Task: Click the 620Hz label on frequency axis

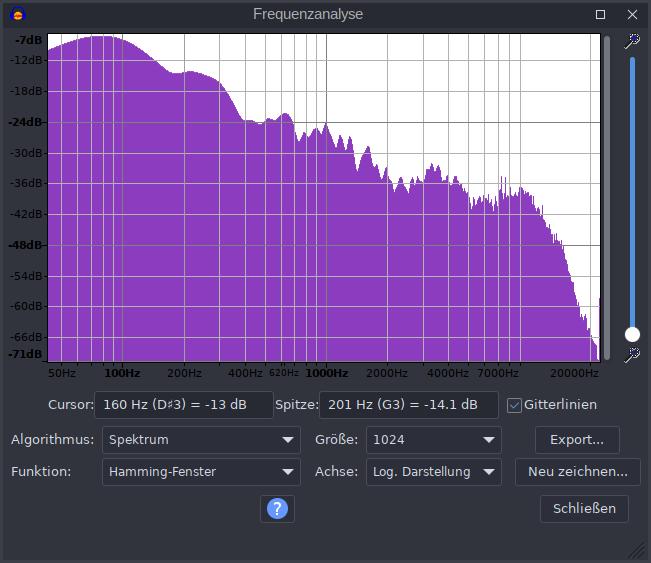Action: tap(284, 373)
